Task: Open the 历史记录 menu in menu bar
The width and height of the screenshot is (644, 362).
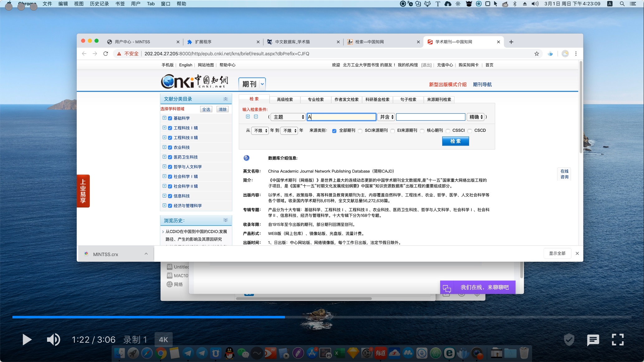Action: coord(99,4)
